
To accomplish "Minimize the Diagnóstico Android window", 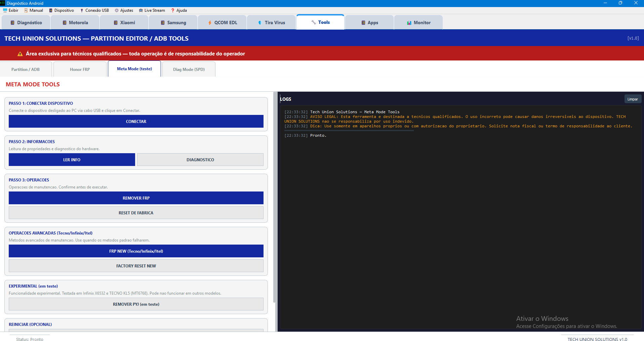I will [x=605, y=3].
